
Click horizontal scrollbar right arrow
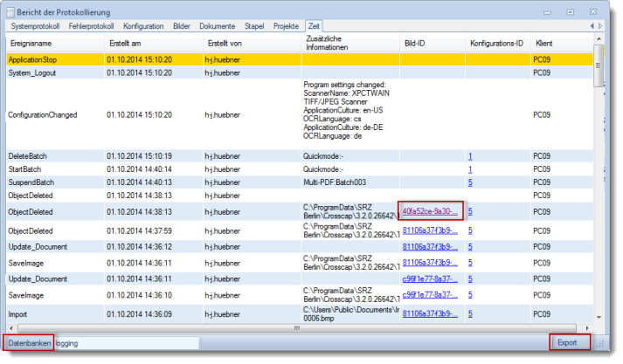pos(588,327)
